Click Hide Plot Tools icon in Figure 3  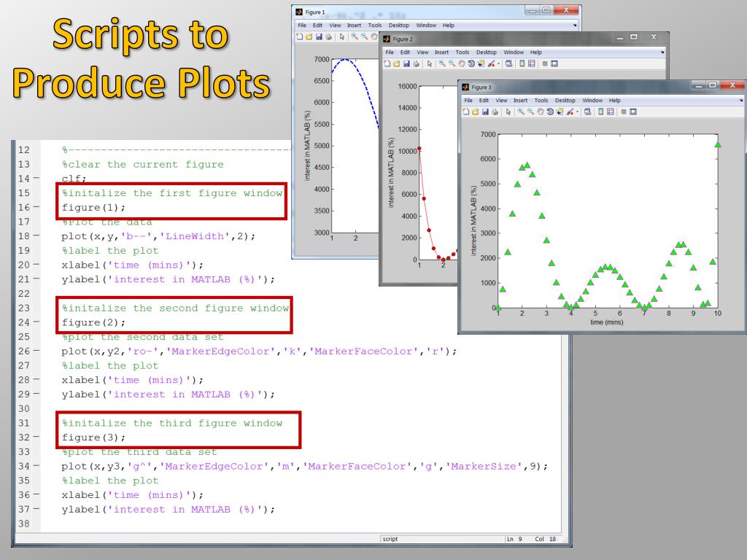tap(624, 112)
